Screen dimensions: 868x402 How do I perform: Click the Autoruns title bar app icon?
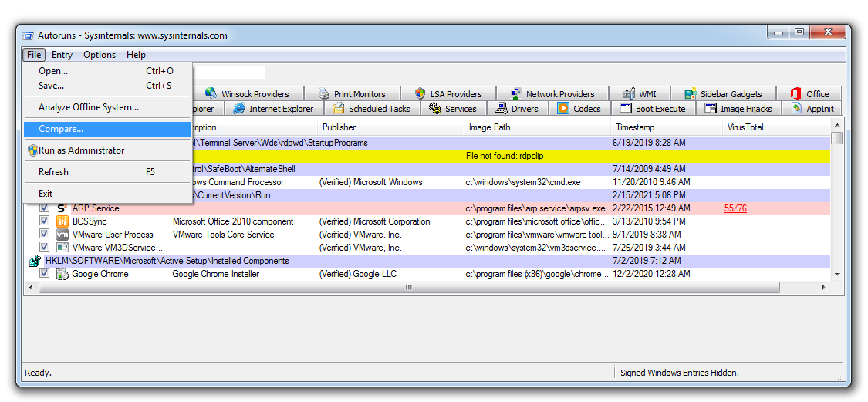(27, 35)
